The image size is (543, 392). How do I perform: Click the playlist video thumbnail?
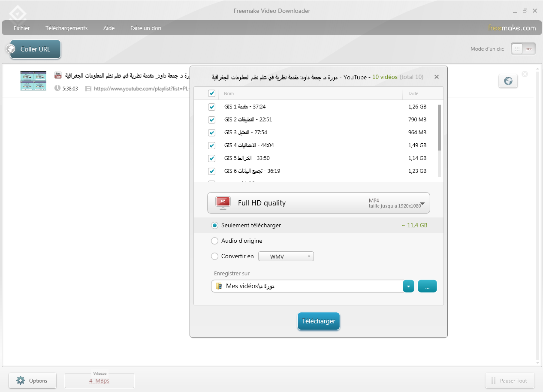33,81
